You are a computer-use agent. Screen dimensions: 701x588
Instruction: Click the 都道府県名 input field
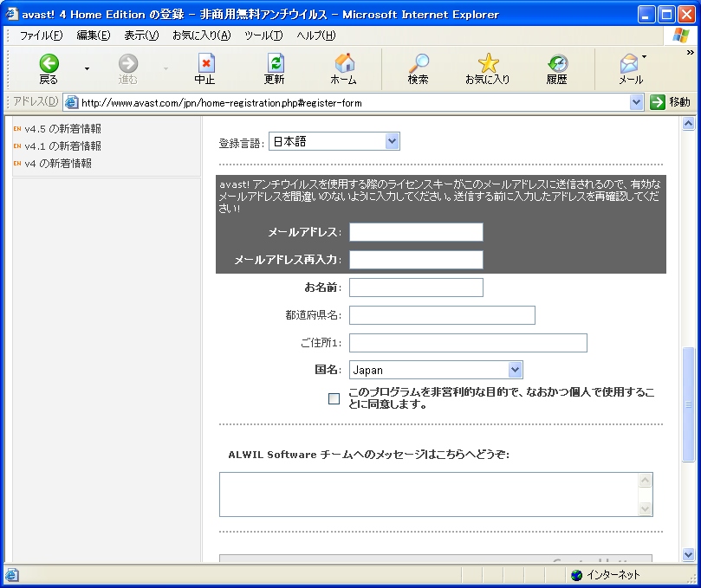pos(442,315)
